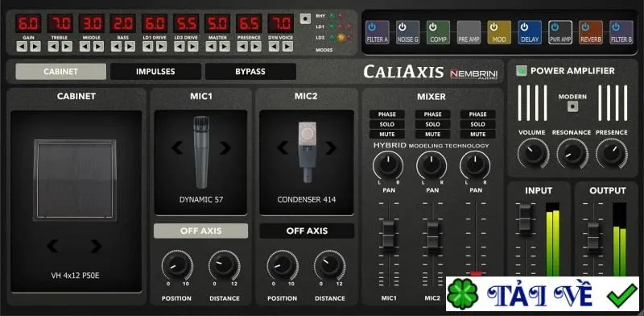Image resolution: width=644 pixels, height=316 pixels.
Task: Click the MIC2 POSITION knob
Action: click(283, 265)
